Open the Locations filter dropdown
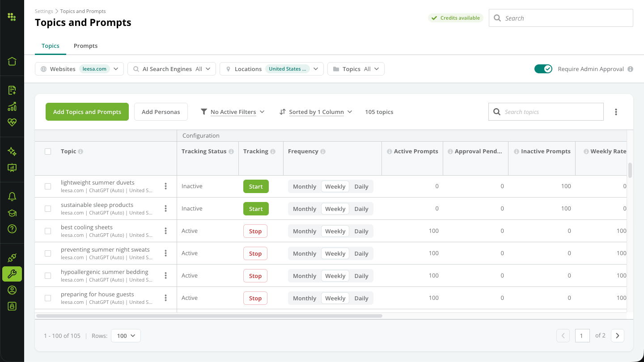The height and width of the screenshot is (362, 644). [x=271, y=69]
